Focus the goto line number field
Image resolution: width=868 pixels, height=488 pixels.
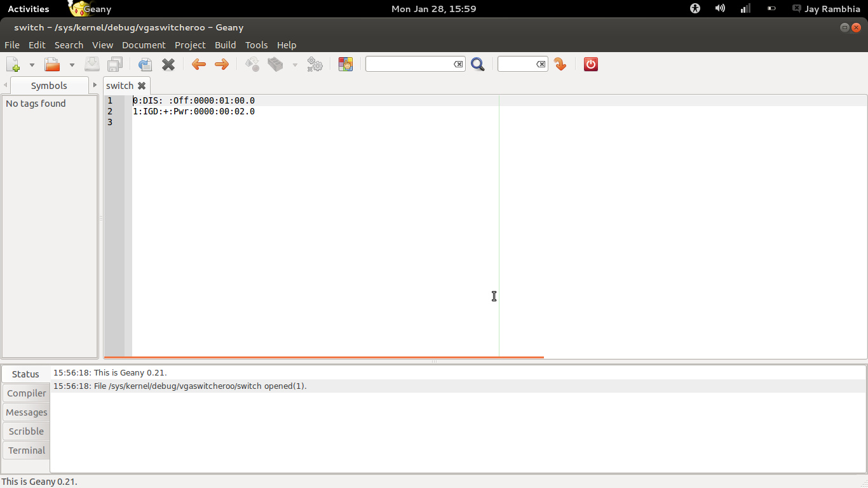tap(518, 64)
